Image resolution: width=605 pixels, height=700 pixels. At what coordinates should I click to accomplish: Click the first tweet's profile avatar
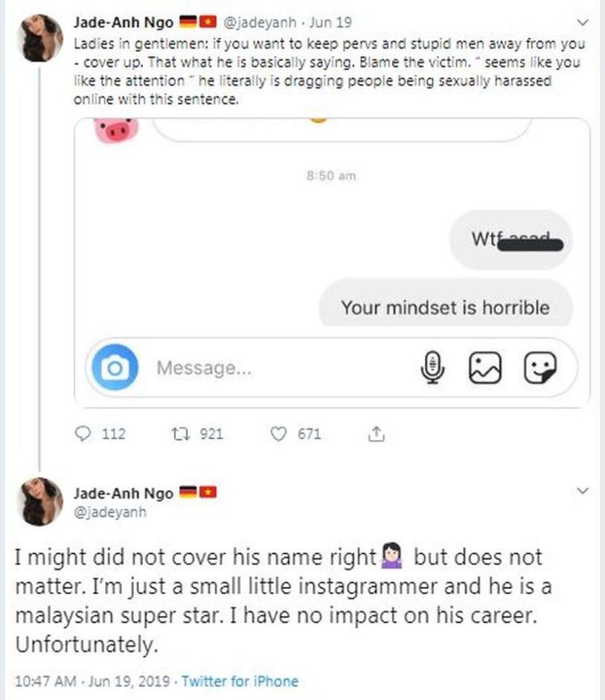(x=42, y=37)
